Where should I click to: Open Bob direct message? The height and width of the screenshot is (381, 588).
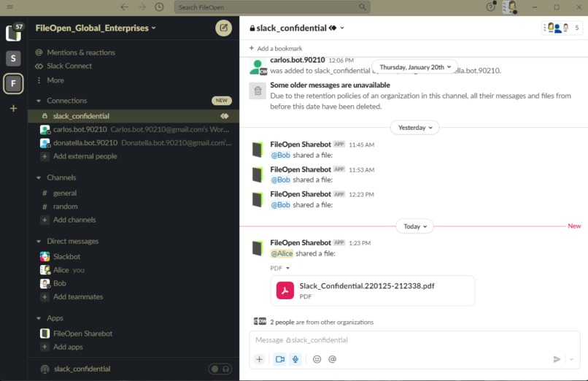133,283
